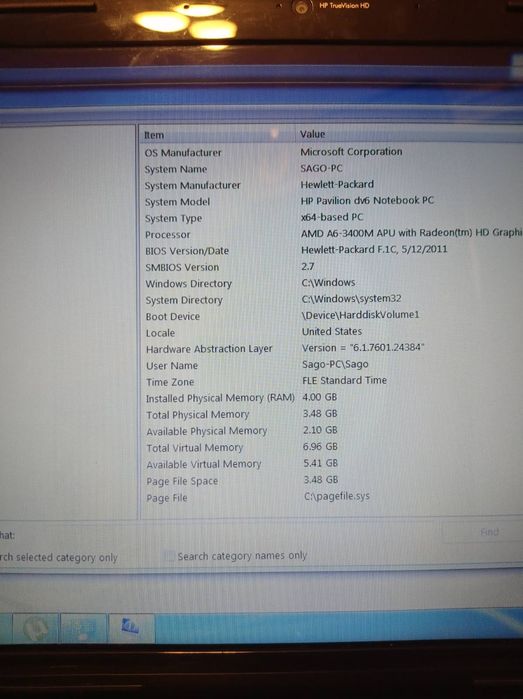Viewport: 523px width, 699px height.
Task: Click the Version = "6.1.7601.24384" value
Action: pos(363,348)
